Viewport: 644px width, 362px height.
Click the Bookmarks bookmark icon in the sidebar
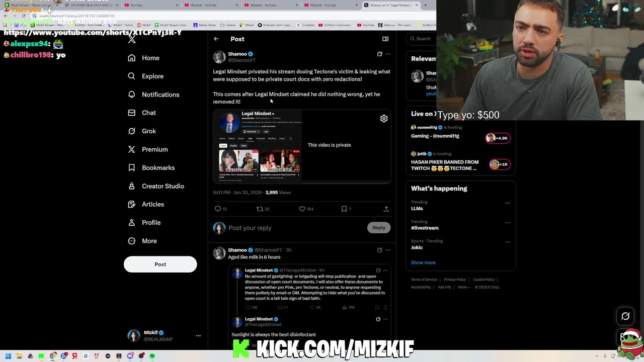(x=131, y=167)
